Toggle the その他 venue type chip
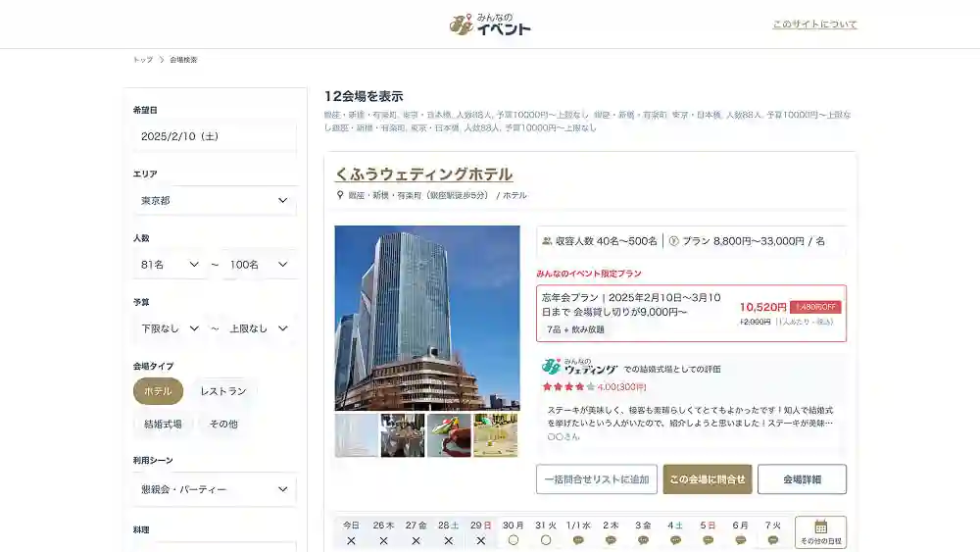Viewport: 980px width, 552px height. [x=223, y=424]
